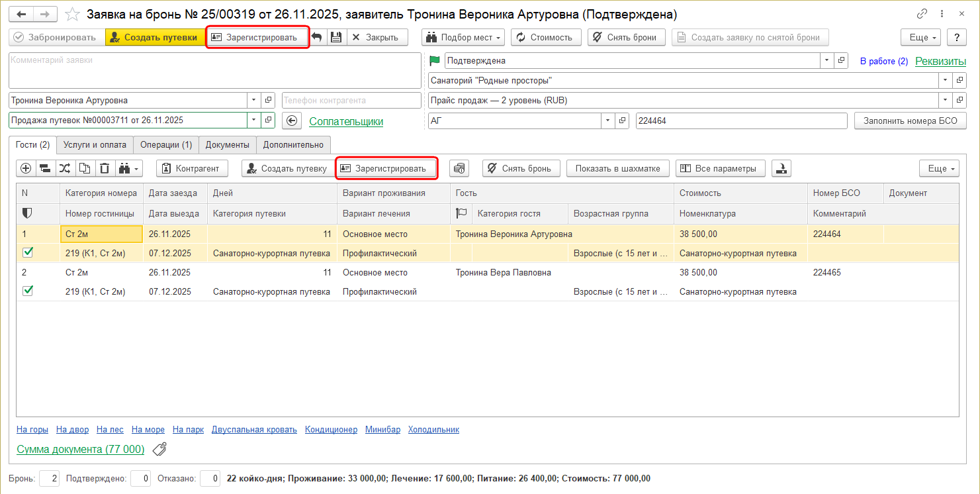Toggle checkbox for guest row 1
The width and height of the screenshot is (980, 494).
point(28,252)
